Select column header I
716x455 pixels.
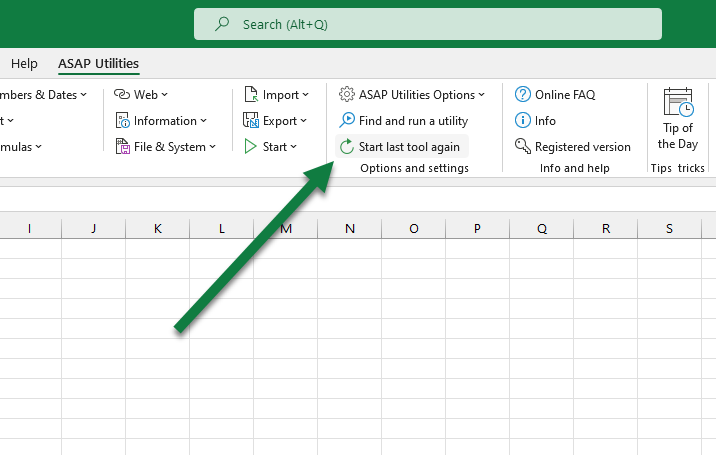30,228
